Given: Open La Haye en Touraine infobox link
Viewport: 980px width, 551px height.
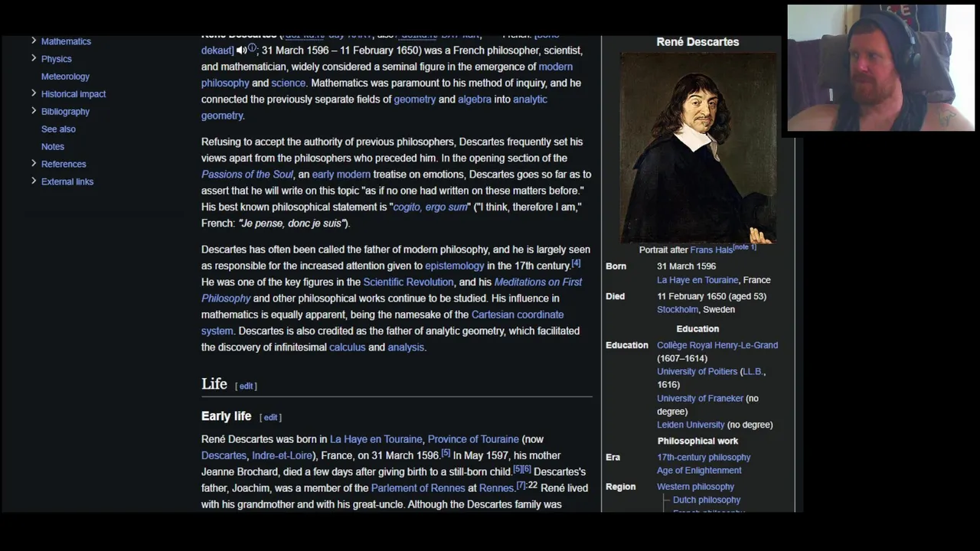Looking at the screenshot, I should [x=697, y=280].
